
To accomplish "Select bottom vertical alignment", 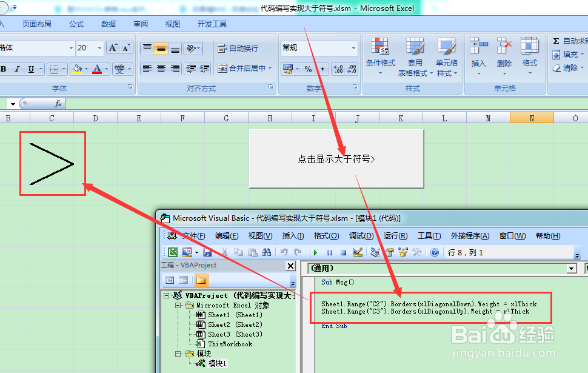I will click(175, 49).
